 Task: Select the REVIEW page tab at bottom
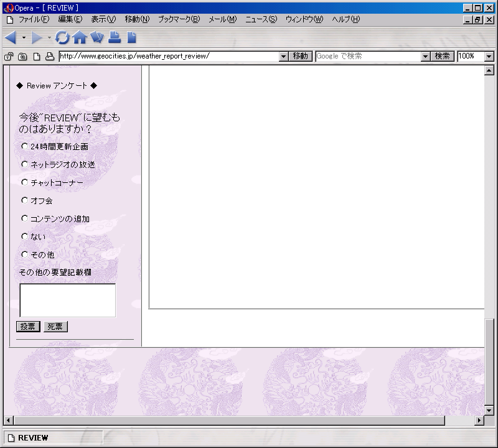coord(54,438)
